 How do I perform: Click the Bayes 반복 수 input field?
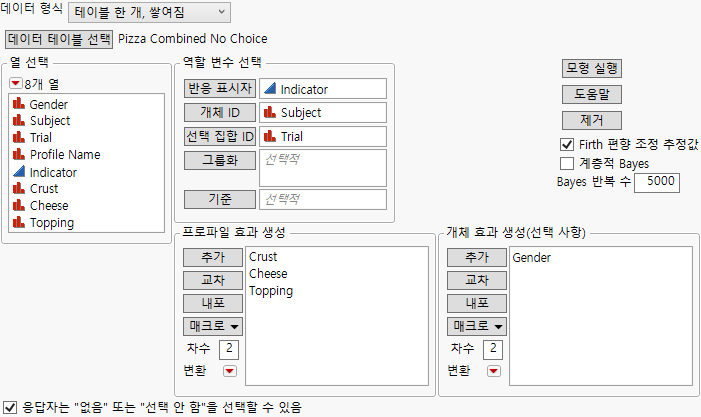tap(656, 182)
